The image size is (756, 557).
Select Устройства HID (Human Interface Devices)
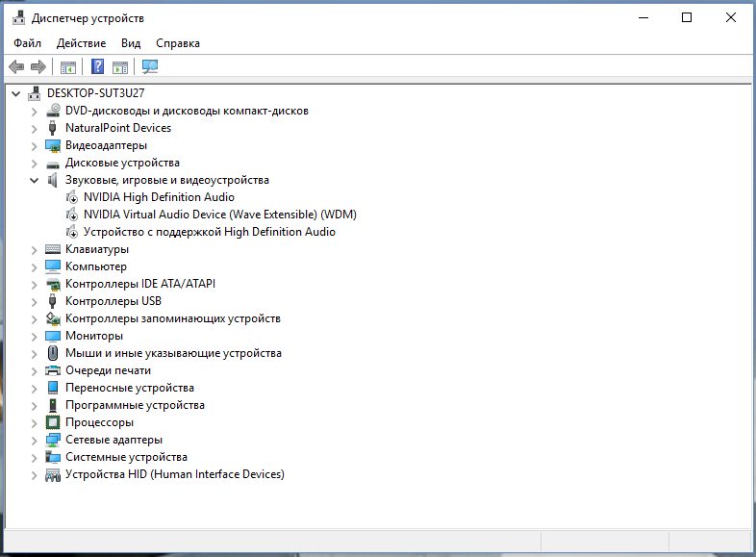[174, 474]
